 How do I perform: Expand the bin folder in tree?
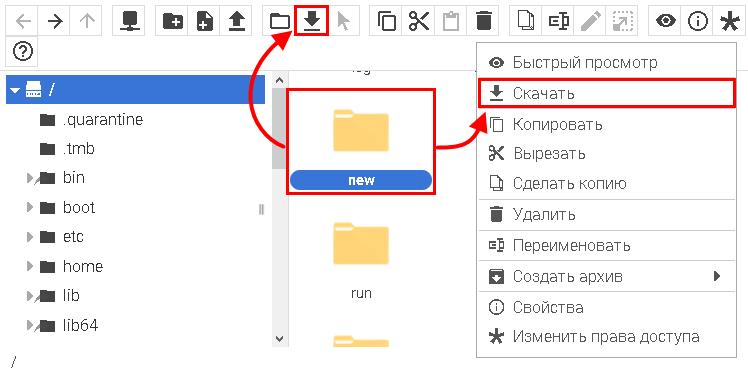point(30,178)
